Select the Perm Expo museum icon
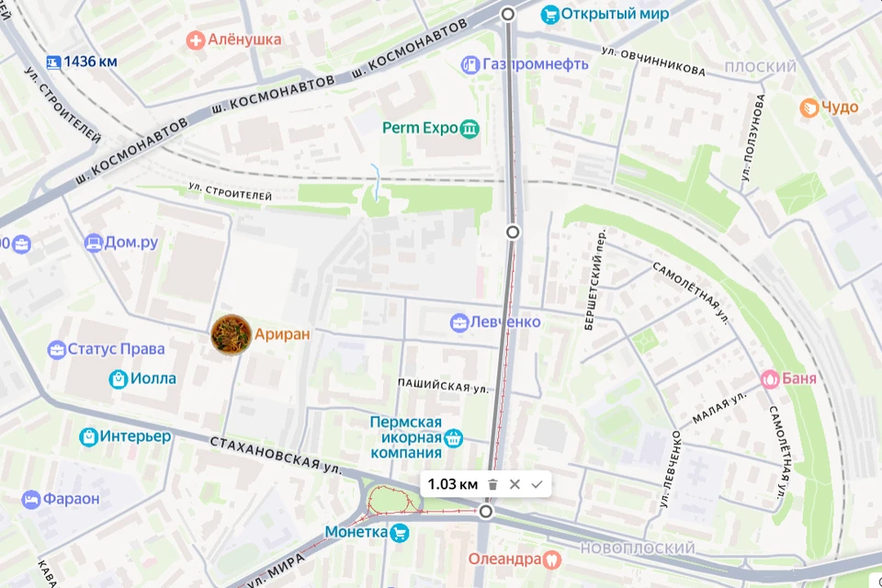The height and width of the screenshot is (588, 882). point(469,129)
